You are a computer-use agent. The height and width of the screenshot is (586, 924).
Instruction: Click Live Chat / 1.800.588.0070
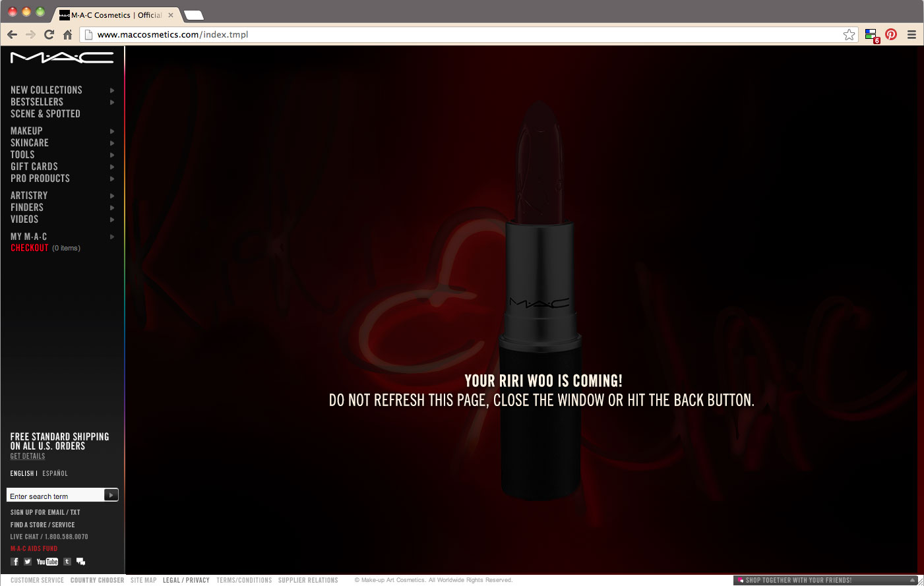49,537
